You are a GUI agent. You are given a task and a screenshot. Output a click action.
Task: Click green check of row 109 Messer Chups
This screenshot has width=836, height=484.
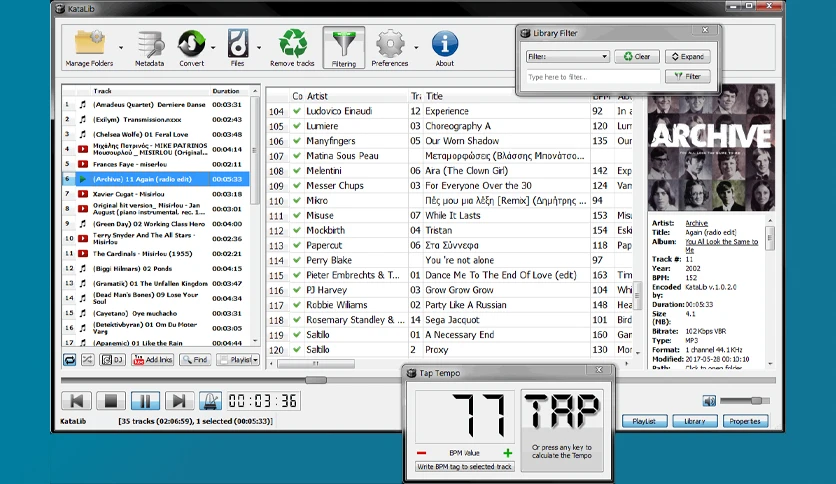click(x=297, y=185)
